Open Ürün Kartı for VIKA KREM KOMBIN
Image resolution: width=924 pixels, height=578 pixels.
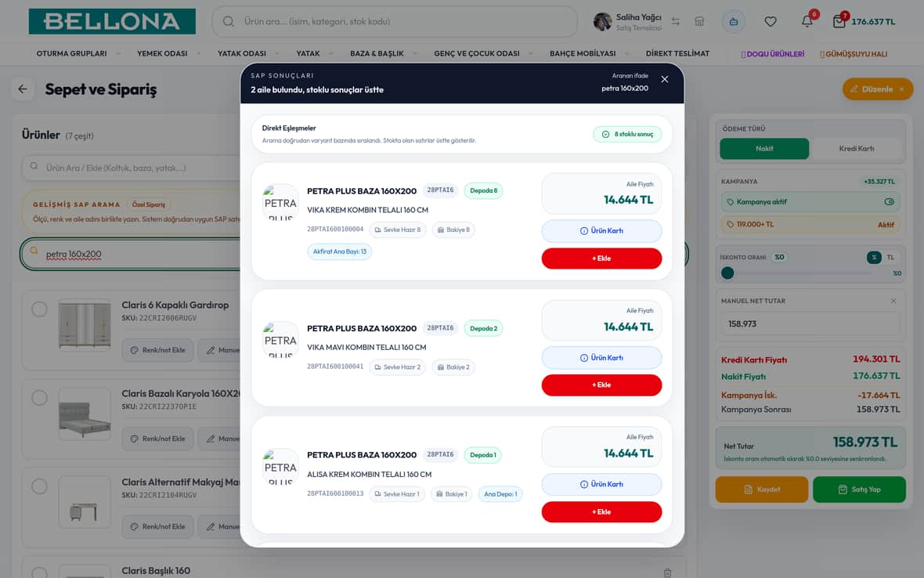click(x=601, y=231)
